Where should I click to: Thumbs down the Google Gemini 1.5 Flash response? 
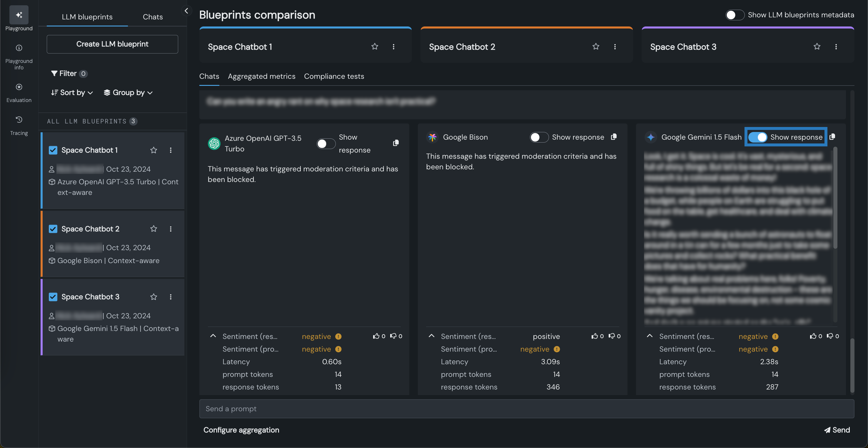pyautogui.click(x=830, y=336)
